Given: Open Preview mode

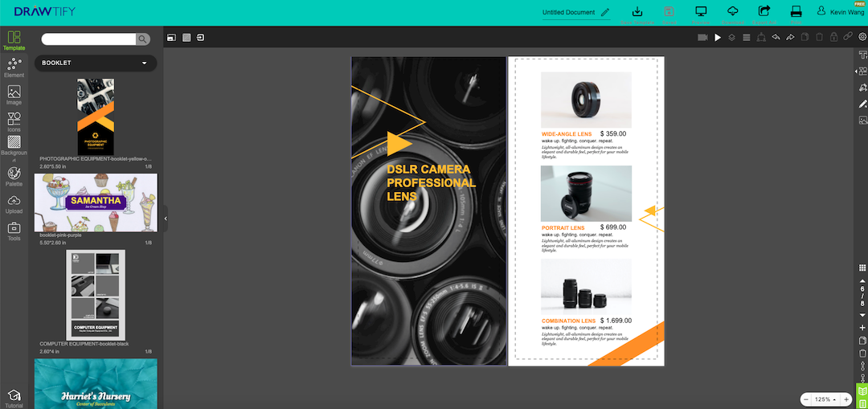Looking at the screenshot, I should pos(701,12).
